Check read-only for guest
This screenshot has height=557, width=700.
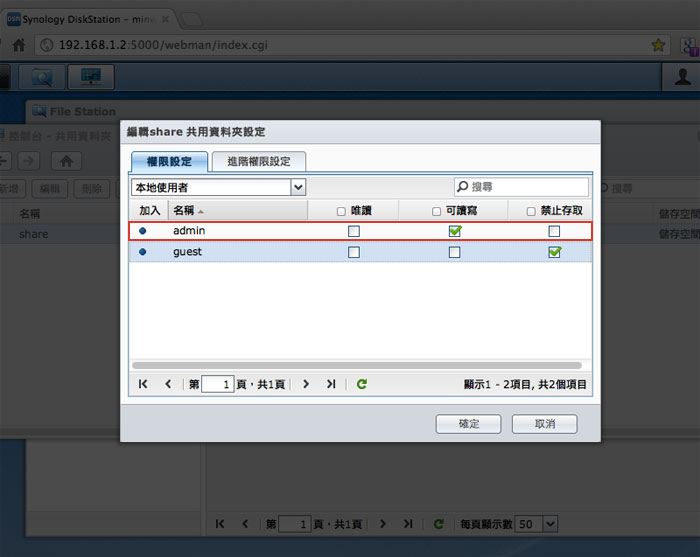pos(354,252)
